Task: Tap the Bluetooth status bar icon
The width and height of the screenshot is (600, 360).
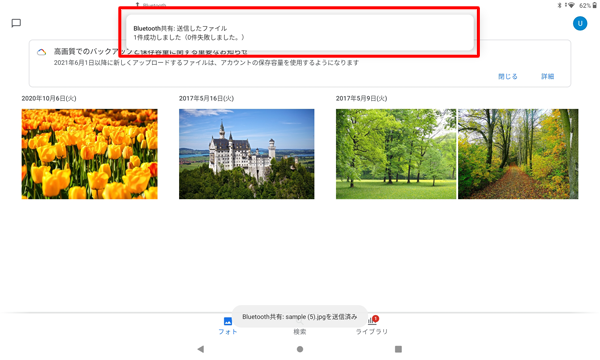Action: click(x=559, y=5)
